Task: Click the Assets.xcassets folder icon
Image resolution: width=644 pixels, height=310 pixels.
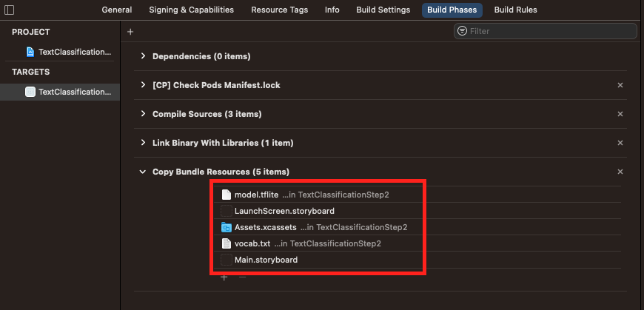Action: tap(227, 227)
